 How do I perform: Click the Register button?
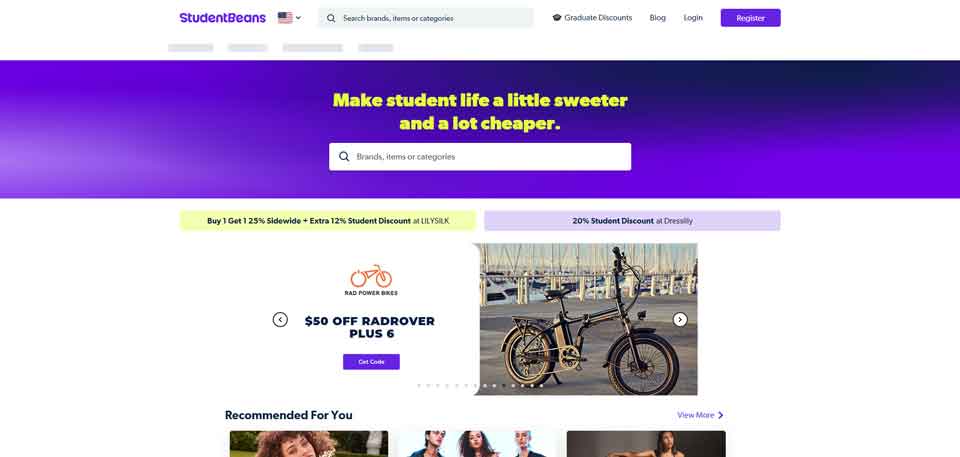pos(751,18)
